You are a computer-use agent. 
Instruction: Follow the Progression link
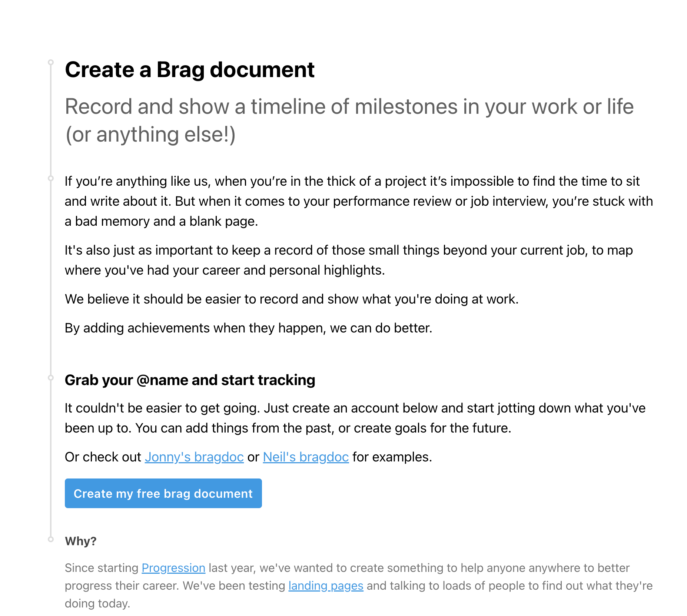[x=173, y=568]
